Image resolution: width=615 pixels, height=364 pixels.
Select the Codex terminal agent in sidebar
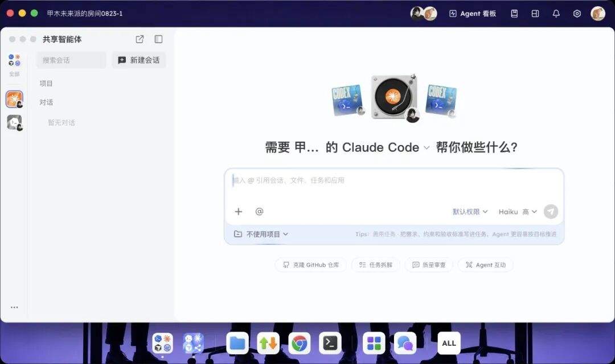tap(14, 123)
